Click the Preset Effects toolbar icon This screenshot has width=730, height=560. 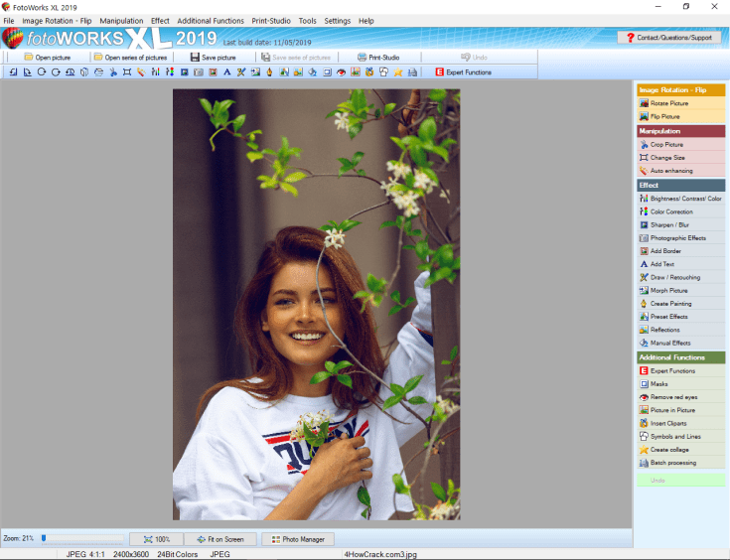pos(284,72)
